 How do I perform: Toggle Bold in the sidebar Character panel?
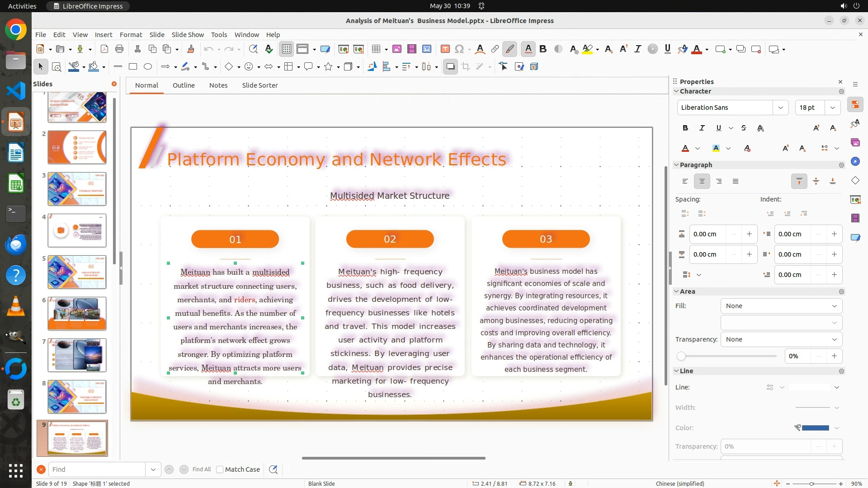point(685,128)
